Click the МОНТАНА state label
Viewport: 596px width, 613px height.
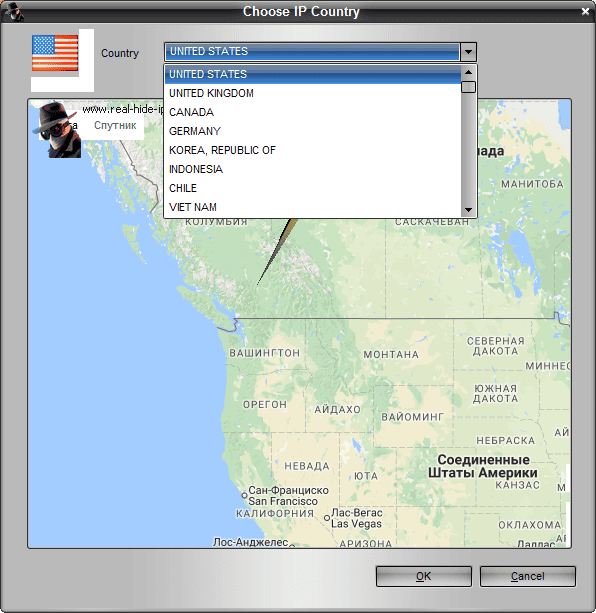(x=391, y=355)
